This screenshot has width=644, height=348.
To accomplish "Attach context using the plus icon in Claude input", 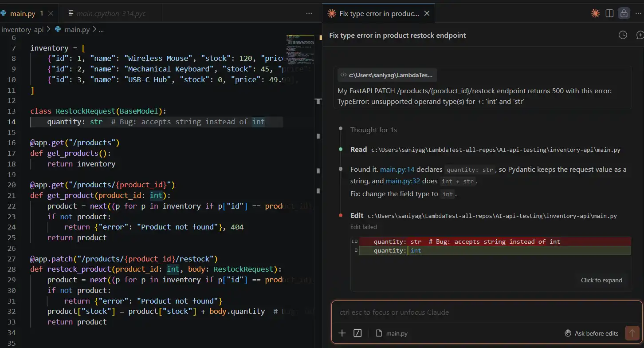I will point(342,333).
